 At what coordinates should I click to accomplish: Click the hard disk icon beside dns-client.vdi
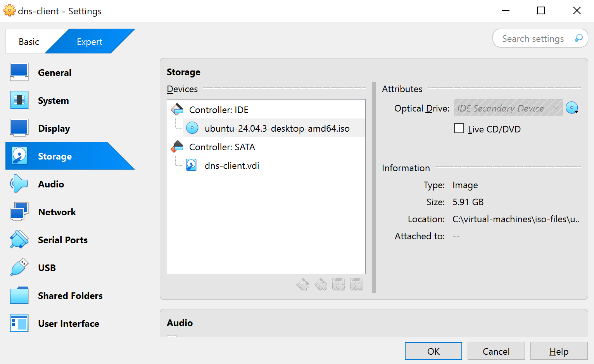pos(191,165)
